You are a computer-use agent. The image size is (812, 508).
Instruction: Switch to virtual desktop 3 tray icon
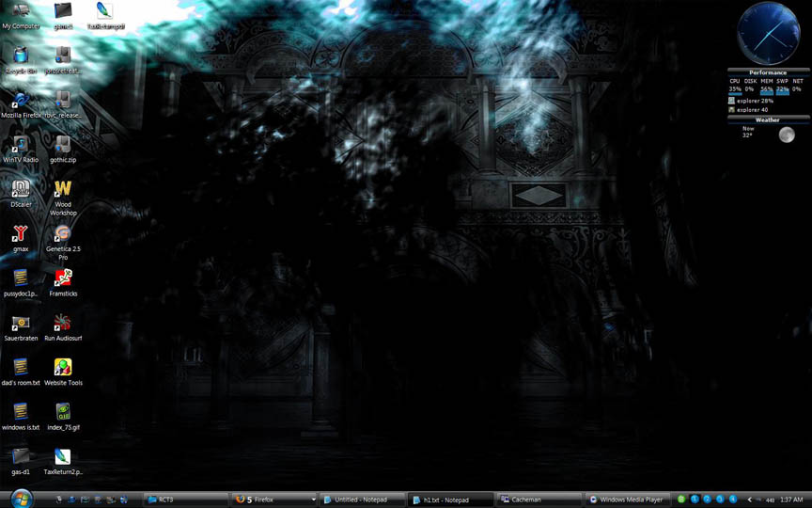[x=720, y=500]
